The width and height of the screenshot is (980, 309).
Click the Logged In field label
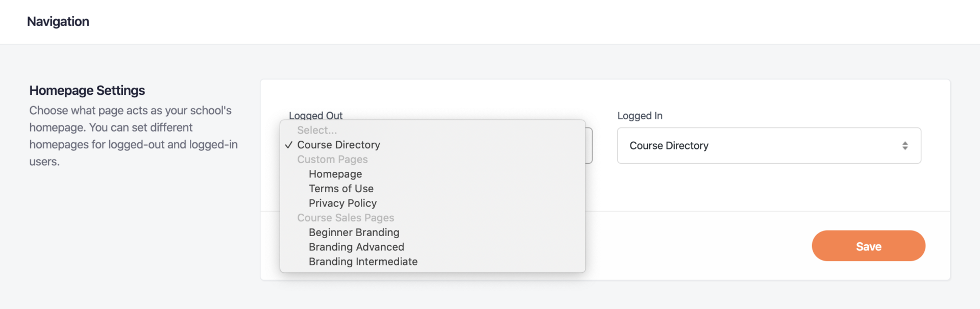(640, 116)
